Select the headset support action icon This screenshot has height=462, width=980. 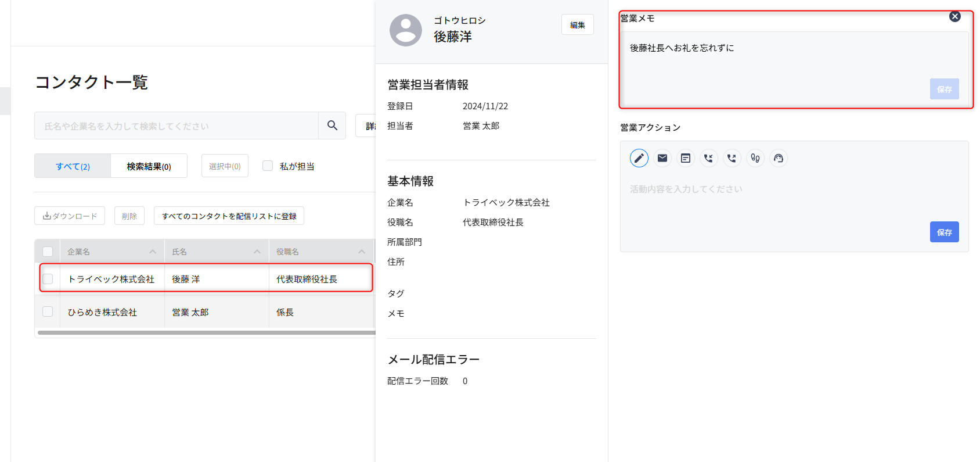(779, 158)
